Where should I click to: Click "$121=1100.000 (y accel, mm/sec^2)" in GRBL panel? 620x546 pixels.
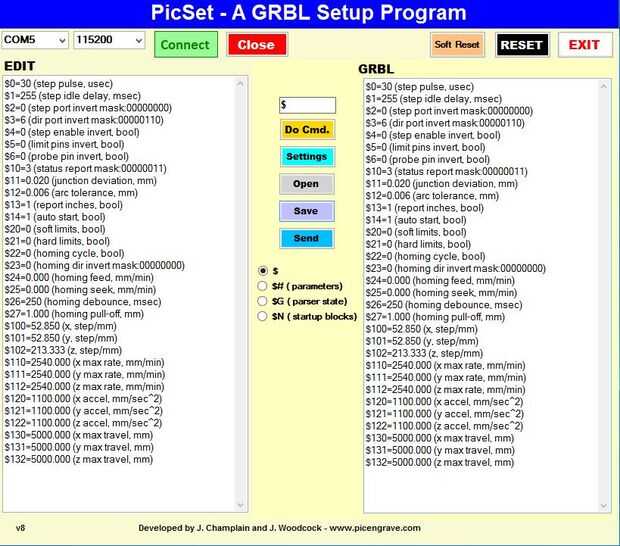coord(444,414)
